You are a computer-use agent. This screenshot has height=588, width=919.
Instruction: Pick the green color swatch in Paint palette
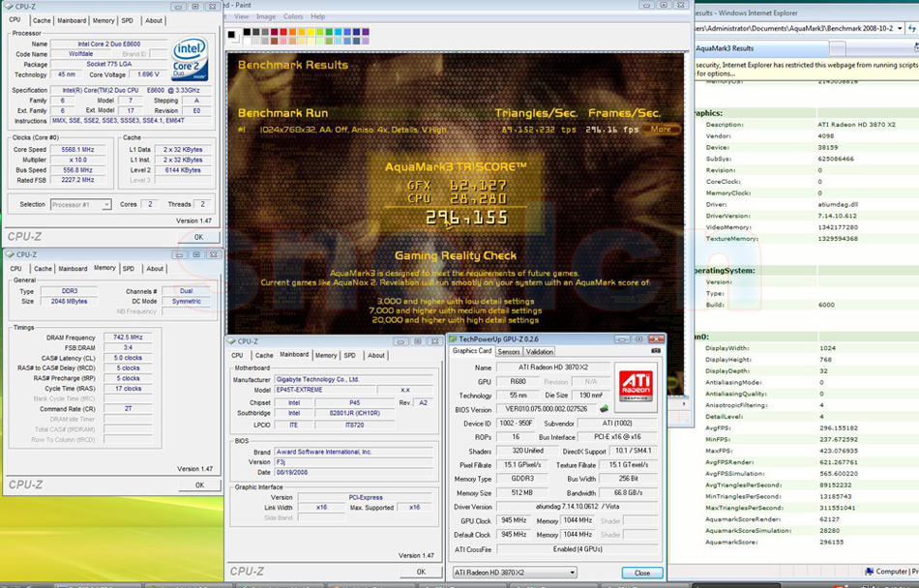click(x=329, y=32)
